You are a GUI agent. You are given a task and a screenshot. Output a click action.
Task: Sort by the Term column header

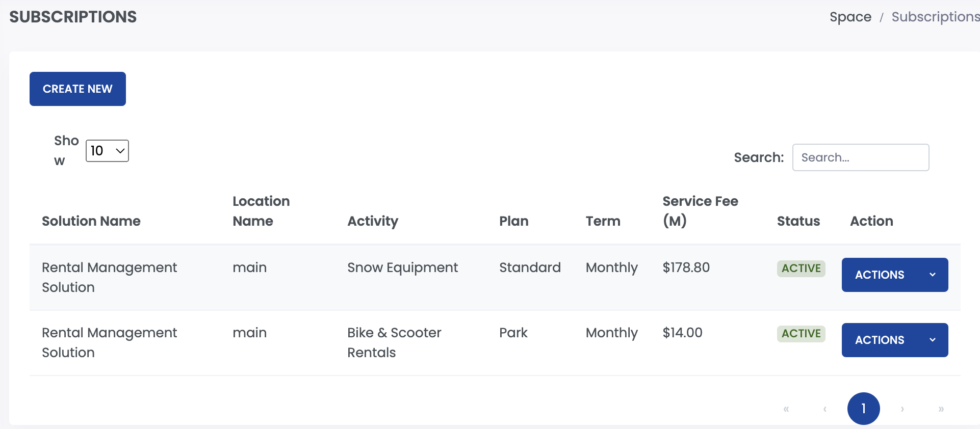[603, 221]
